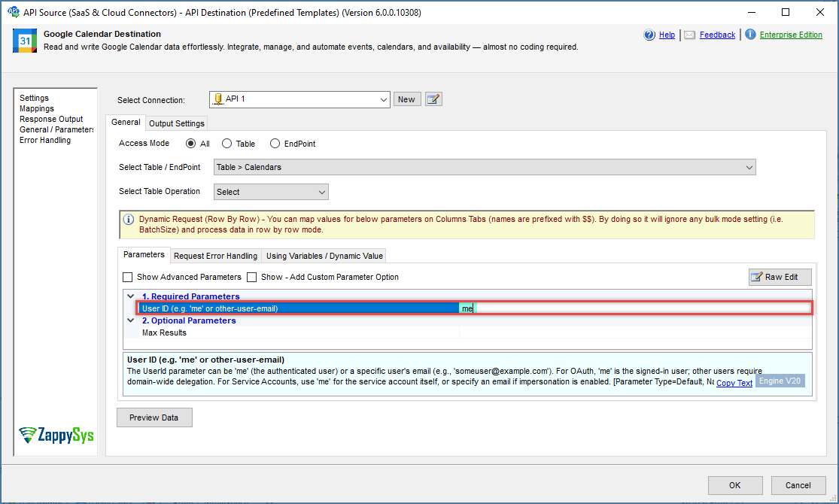Open the Select Table Operation dropdown
Image resolution: width=839 pixels, height=504 pixels.
[321, 192]
